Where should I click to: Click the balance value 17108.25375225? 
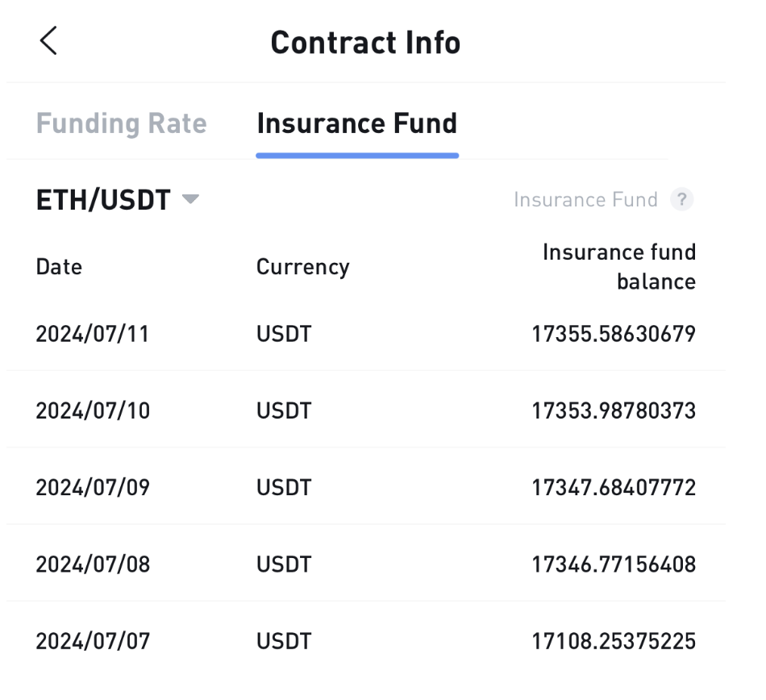click(614, 641)
